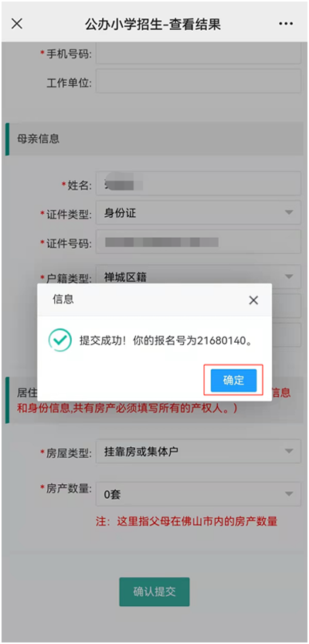This screenshot has width=309, height=644.
Task: Click the 公办小学招生-查看结果 page title
Action: 153,24
